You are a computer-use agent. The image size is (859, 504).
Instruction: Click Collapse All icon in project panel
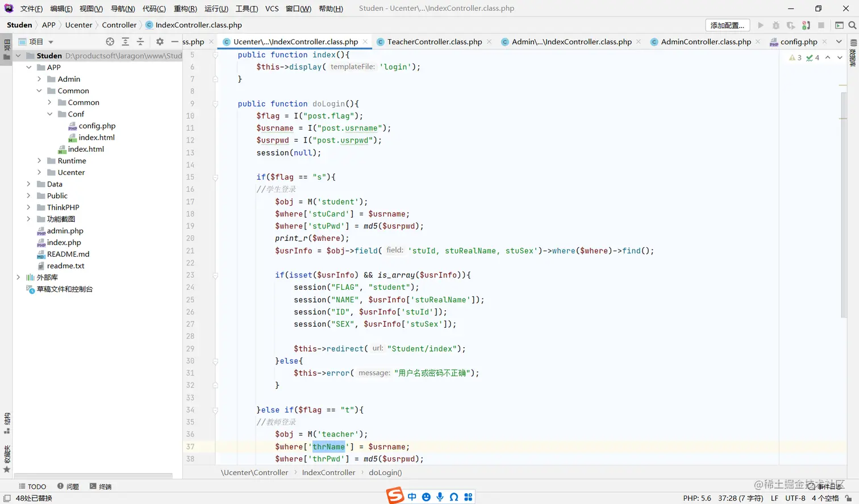(x=140, y=41)
